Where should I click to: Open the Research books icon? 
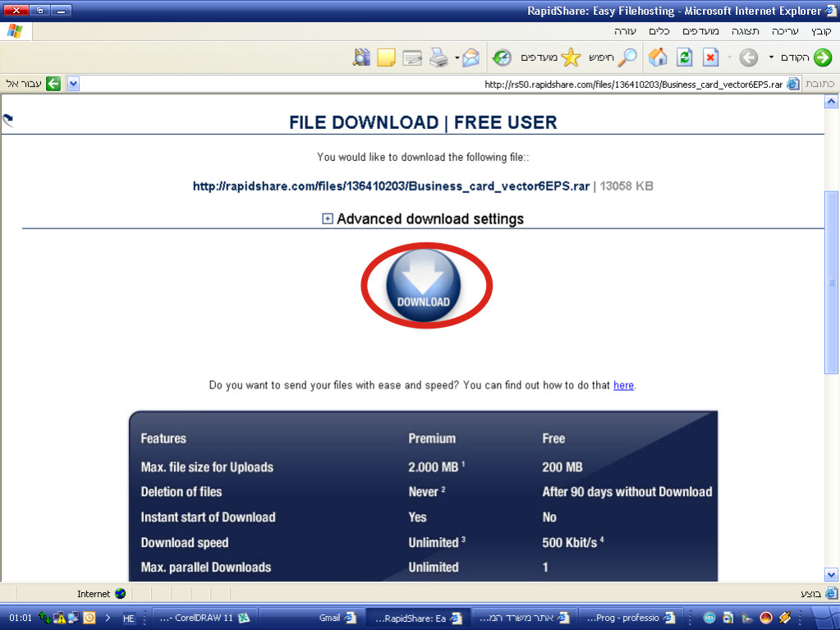[x=361, y=57]
